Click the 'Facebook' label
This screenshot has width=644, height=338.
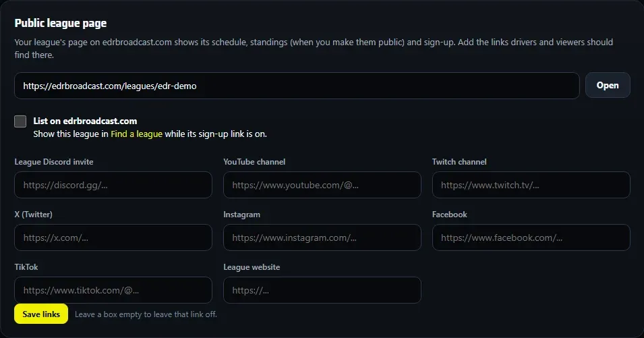pyautogui.click(x=449, y=215)
